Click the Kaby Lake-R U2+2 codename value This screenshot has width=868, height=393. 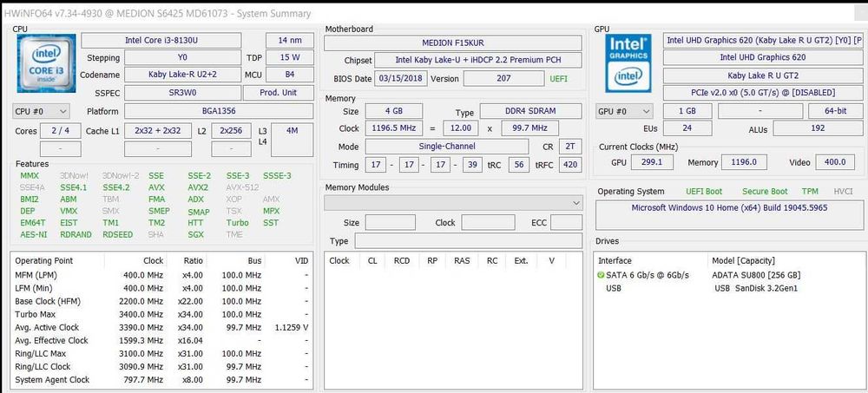(x=182, y=75)
